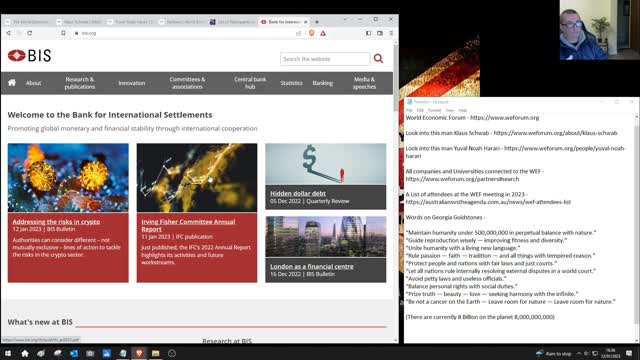Open the Media & speeches menu
Image resolution: width=640 pixels, height=360 pixels.
tap(364, 83)
